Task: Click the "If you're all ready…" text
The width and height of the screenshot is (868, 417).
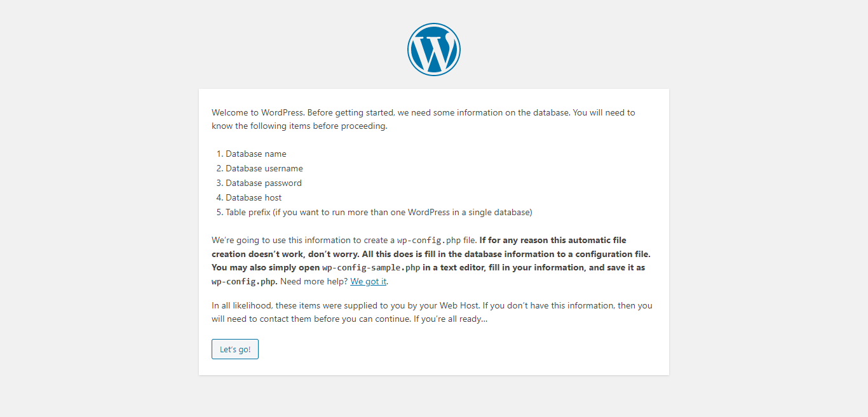Action: (451, 319)
